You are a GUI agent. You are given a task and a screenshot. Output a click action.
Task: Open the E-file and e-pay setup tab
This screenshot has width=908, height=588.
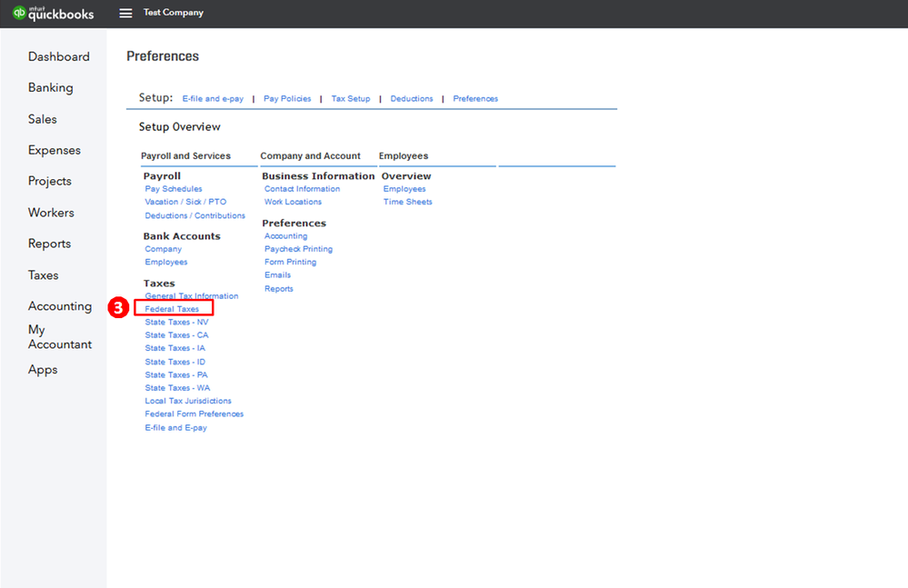pos(213,99)
